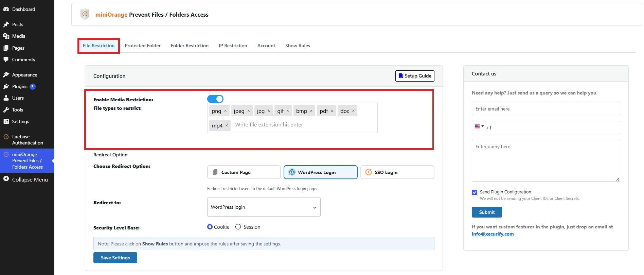Click the Posts pin icon
This screenshot has height=275, width=644.
6,24
